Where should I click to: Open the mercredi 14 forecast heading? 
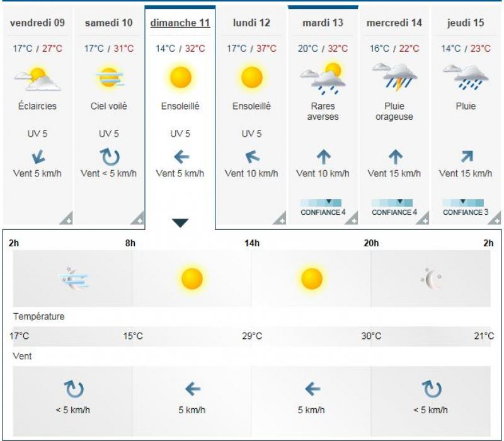click(x=394, y=23)
